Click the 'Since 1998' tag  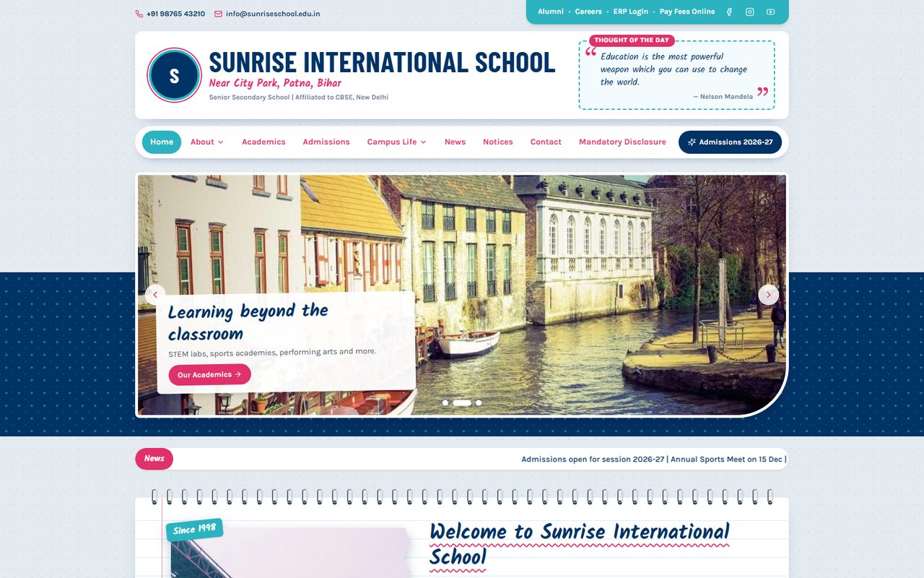point(194,530)
